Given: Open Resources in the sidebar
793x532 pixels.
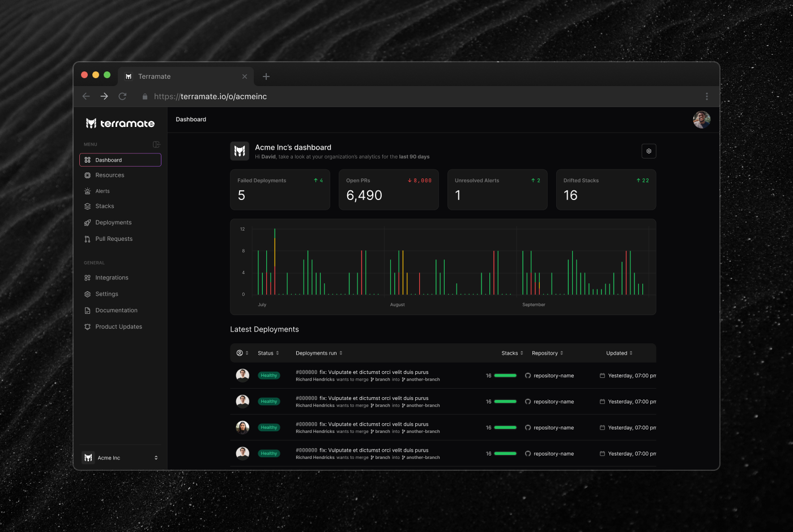Looking at the screenshot, I should [x=109, y=175].
